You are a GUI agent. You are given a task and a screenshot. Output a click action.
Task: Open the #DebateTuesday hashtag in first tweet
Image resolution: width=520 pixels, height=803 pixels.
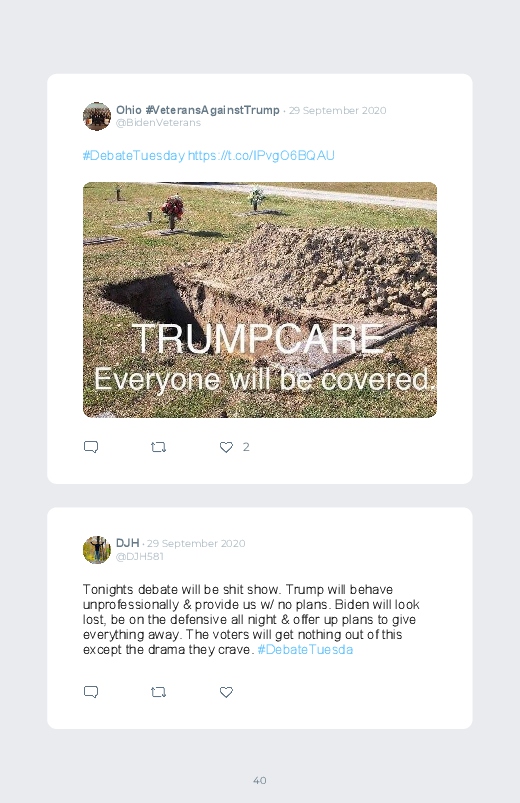pyautogui.click(x=134, y=156)
